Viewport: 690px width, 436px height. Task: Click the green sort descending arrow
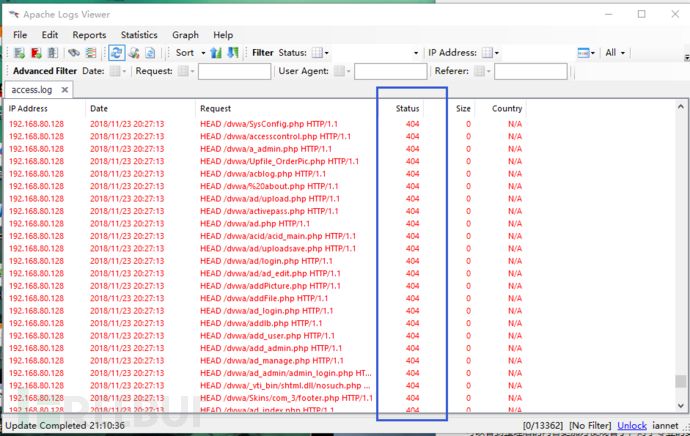233,53
